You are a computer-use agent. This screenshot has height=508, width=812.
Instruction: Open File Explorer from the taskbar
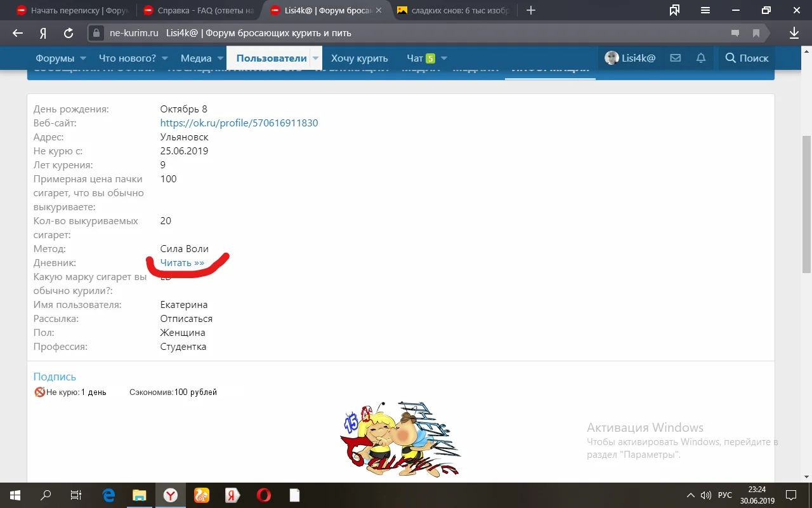coord(140,495)
